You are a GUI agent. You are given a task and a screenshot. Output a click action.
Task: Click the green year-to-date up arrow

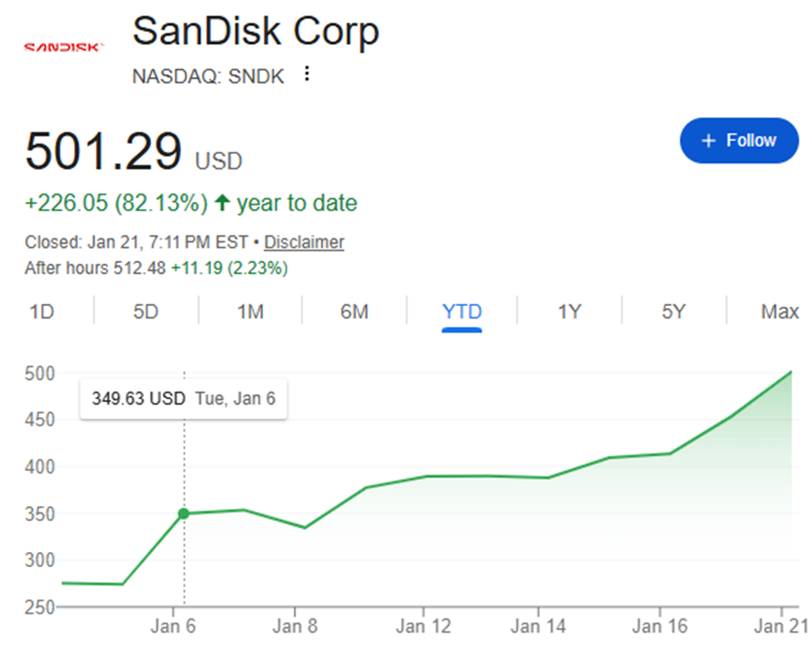(222, 203)
